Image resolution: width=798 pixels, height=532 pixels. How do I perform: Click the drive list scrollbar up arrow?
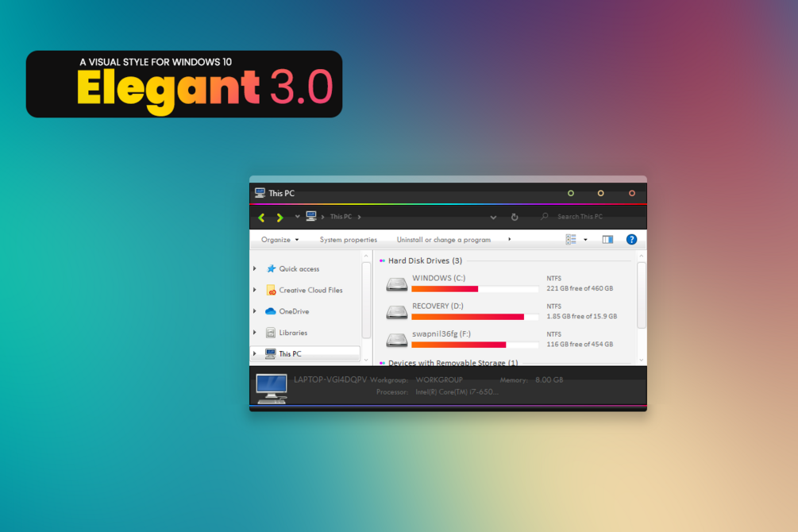642,256
